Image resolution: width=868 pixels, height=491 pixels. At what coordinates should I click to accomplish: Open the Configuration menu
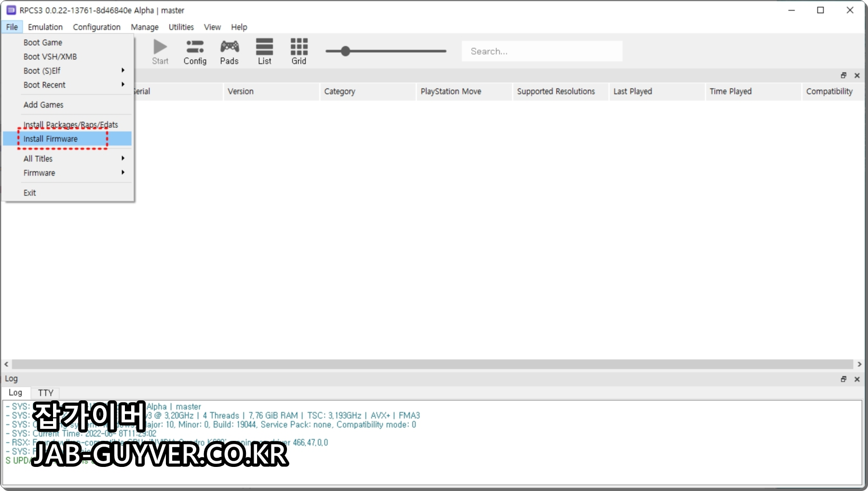(x=96, y=27)
